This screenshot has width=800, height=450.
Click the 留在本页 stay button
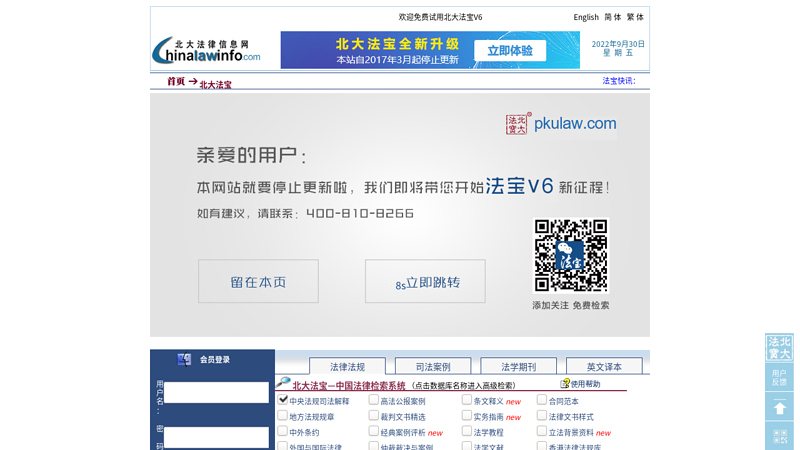[258, 281]
